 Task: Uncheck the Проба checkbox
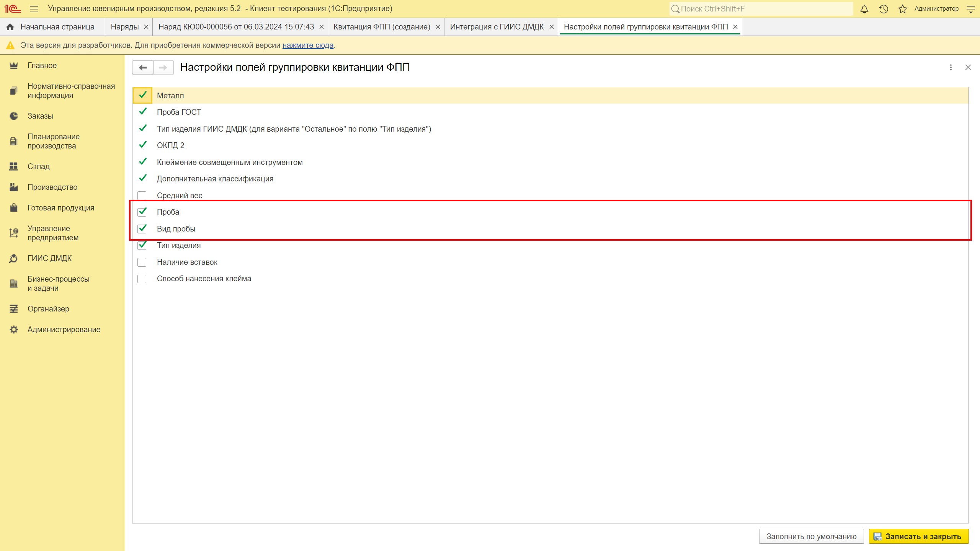click(142, 212)
